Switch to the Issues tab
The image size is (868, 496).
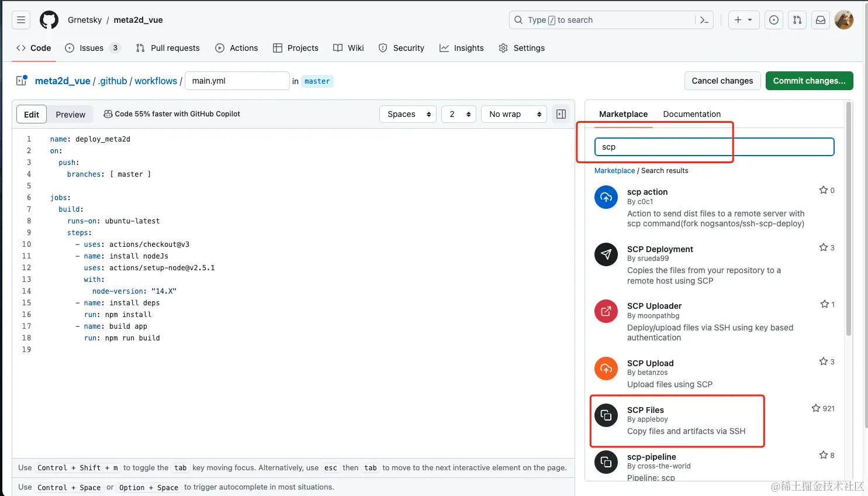tap(92, 48)
